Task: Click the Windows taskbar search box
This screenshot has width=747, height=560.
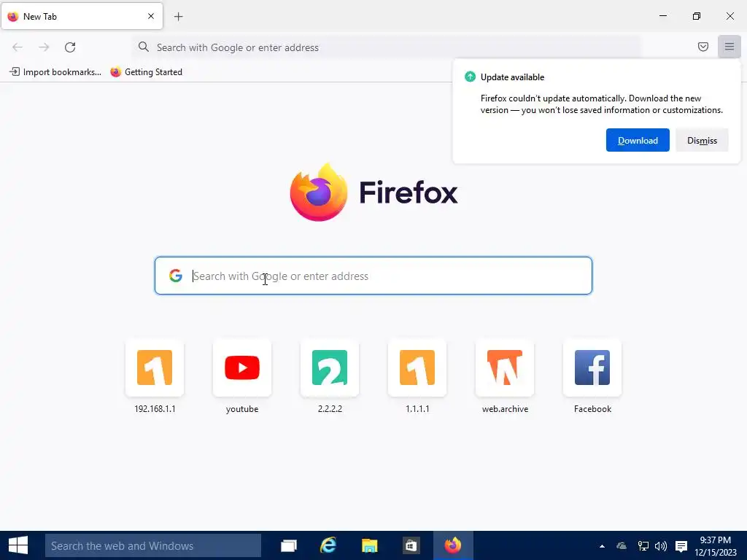Action: coord(153,545)
